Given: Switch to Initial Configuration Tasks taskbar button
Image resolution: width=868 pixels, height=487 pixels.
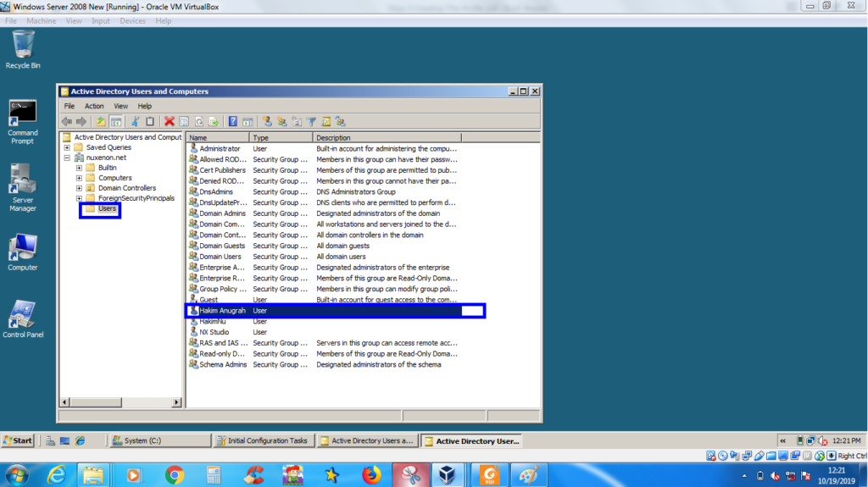Looking at the screenshot, I should click(264, 440).
